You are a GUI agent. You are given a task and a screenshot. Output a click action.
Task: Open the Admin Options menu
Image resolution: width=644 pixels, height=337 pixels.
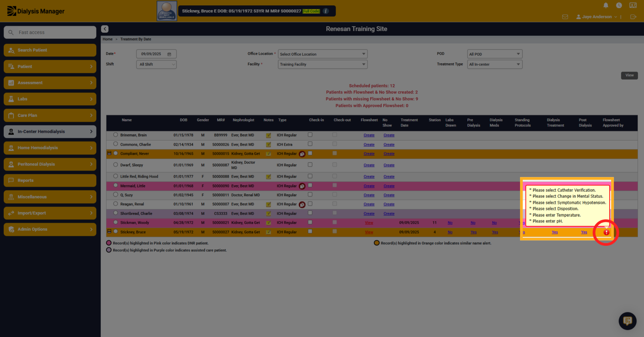pos(50,229)
